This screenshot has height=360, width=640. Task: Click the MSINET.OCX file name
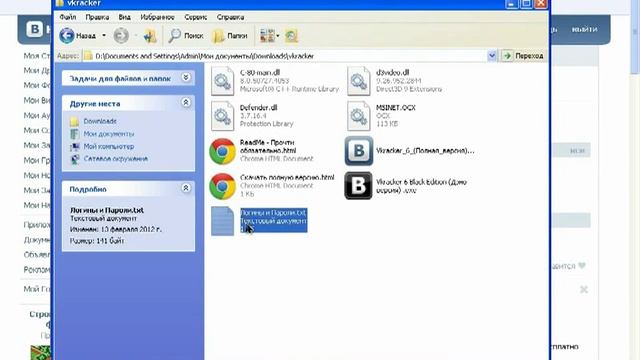(396, 108)
